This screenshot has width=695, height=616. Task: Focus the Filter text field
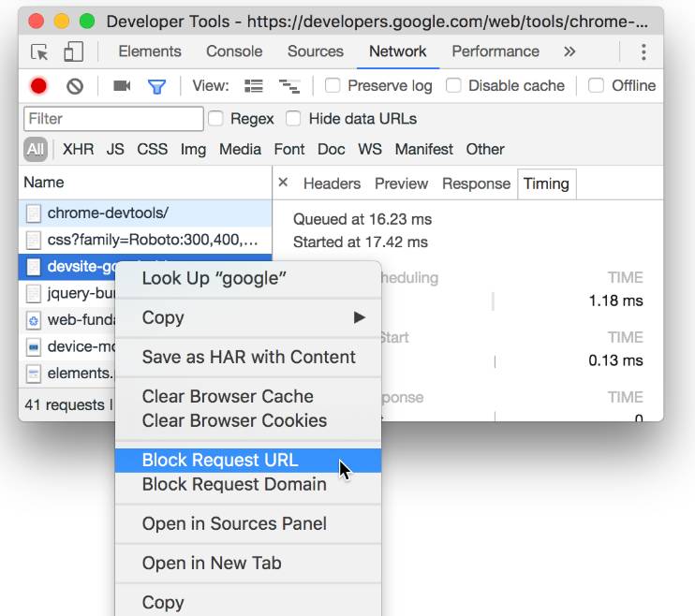point(113,119)
